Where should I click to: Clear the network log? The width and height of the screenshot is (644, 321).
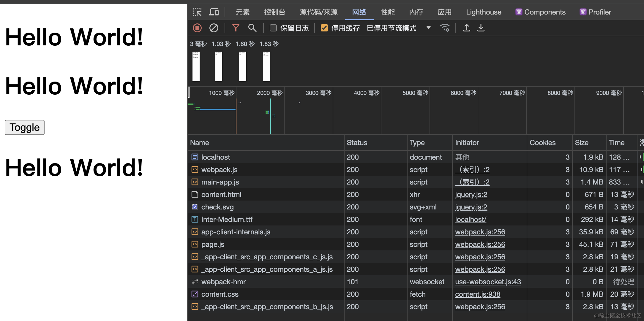click(x=214, y=28)
